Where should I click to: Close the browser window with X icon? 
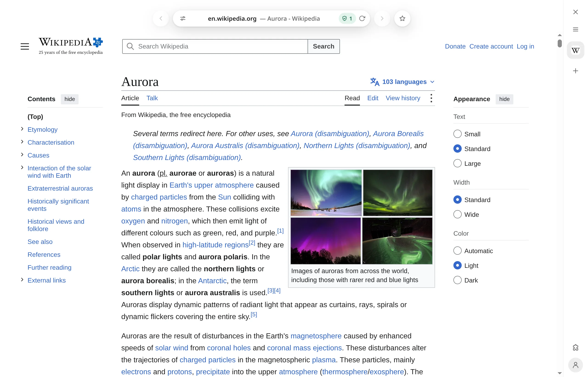(576, 12)
